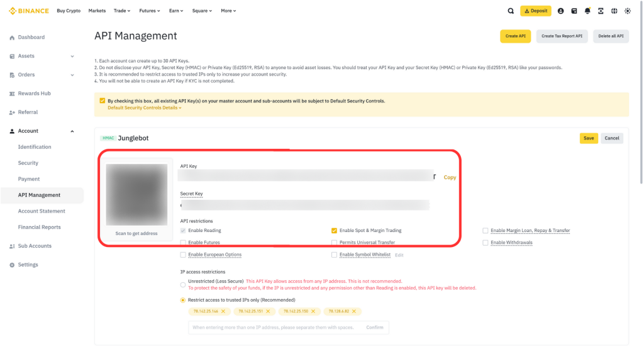The width and height of the screenshot is (644, 362).
Task: Click the Account person icon
Action: click(x=12, y=131)
